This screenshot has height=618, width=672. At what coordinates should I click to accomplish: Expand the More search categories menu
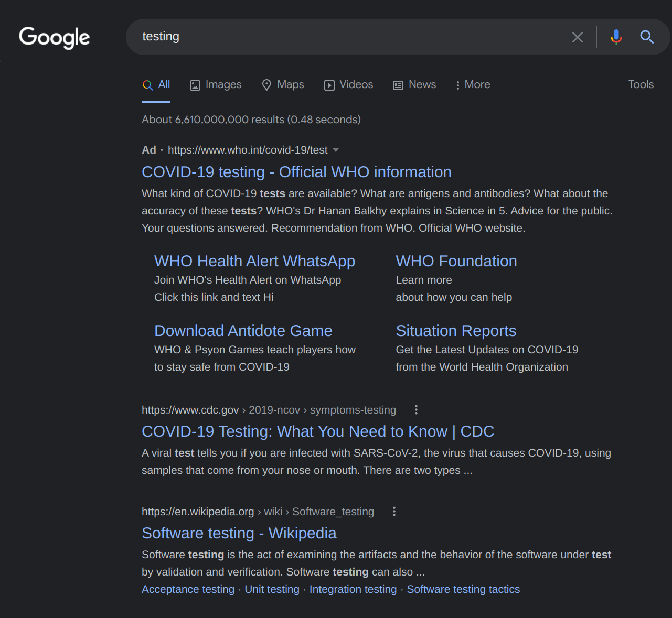(473, 85)
